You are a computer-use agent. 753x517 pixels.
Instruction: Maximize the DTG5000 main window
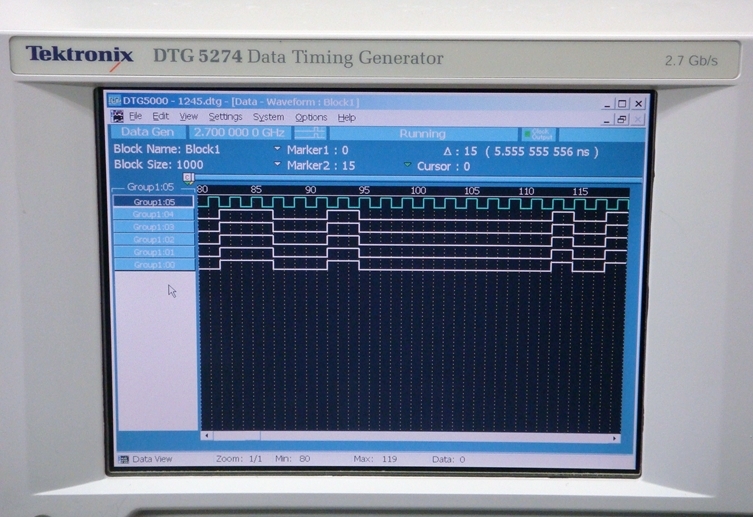[622, 104]
